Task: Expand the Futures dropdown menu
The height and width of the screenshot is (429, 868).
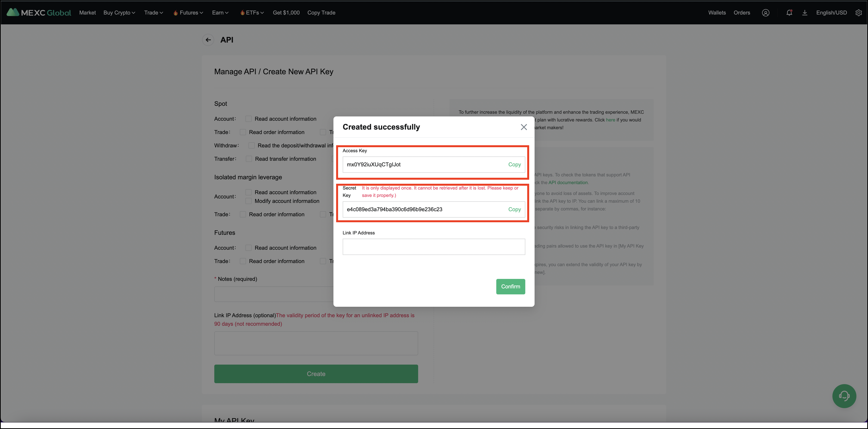Action: pyautogui.click(x=188, y=13)
